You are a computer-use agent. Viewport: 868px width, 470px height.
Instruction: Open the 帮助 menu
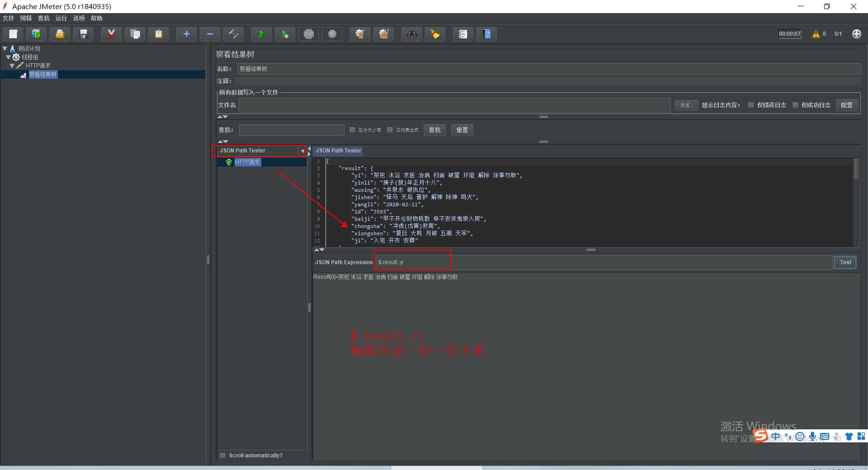96,18
